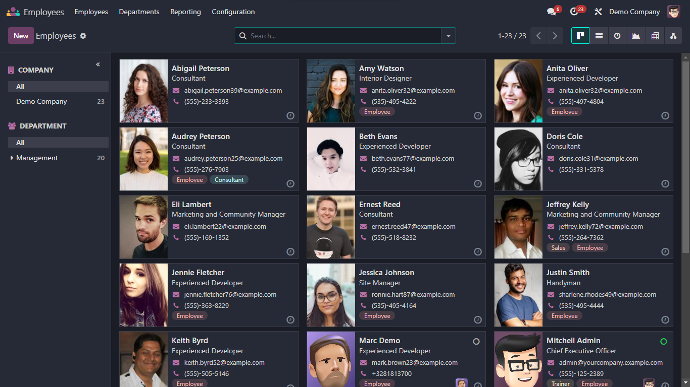The image size is (690, 387).
Task: Open Abigail Peterson's photo thumbnail
Action: tap(144, 91)
